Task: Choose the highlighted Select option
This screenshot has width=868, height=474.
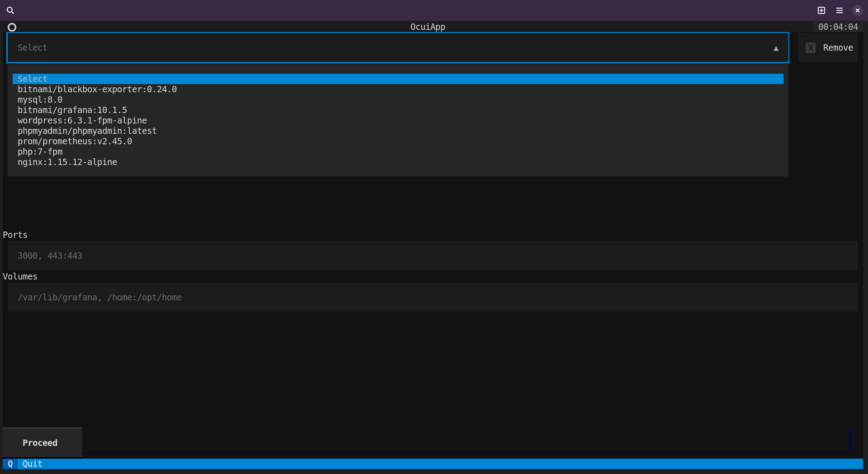Action: (398, 79)
